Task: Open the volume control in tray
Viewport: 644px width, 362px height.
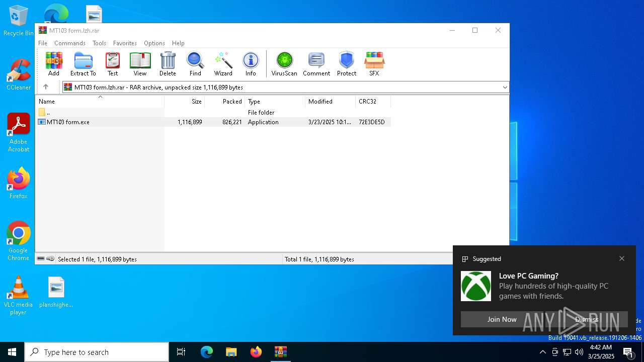Action: pos(579,352)
